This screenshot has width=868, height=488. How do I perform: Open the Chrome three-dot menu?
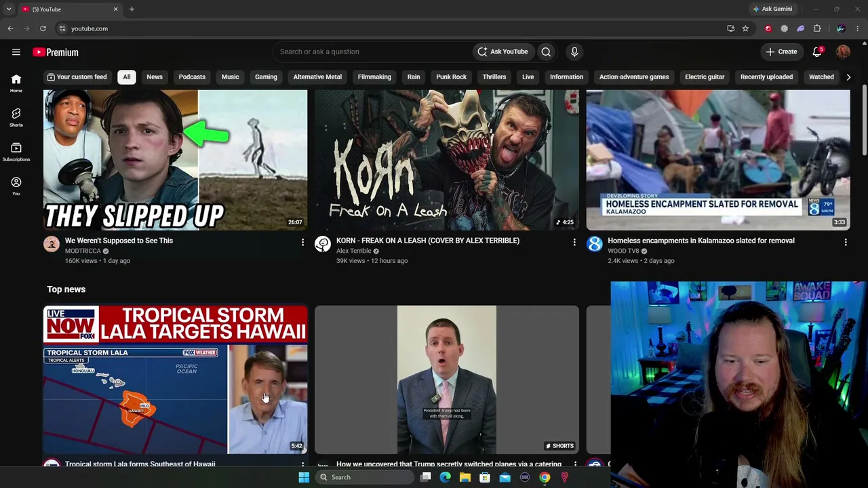pyautogui.click(x=858, y=28)
